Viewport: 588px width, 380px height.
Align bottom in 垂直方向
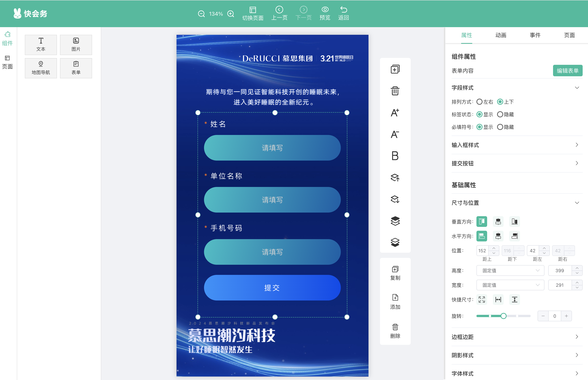[514, 221]
